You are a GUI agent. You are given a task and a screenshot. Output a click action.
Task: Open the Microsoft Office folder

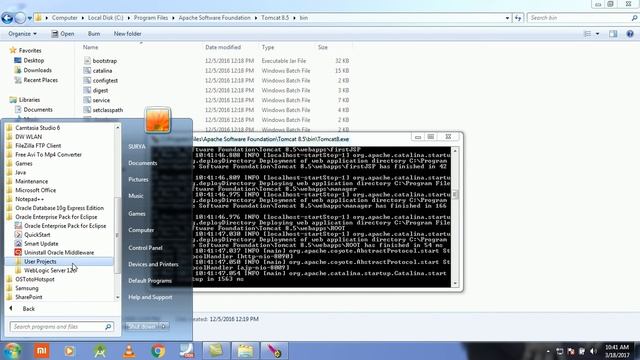35,190
